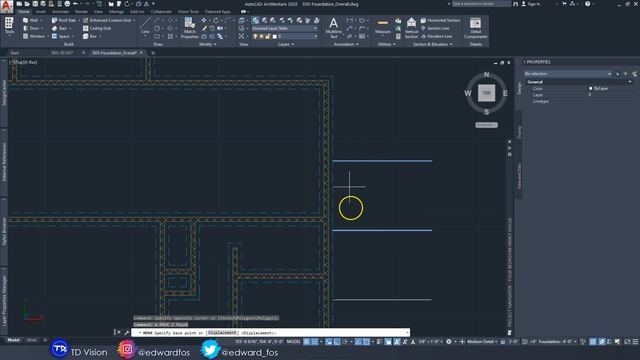Open the Tools palette button

pos(9,26)
